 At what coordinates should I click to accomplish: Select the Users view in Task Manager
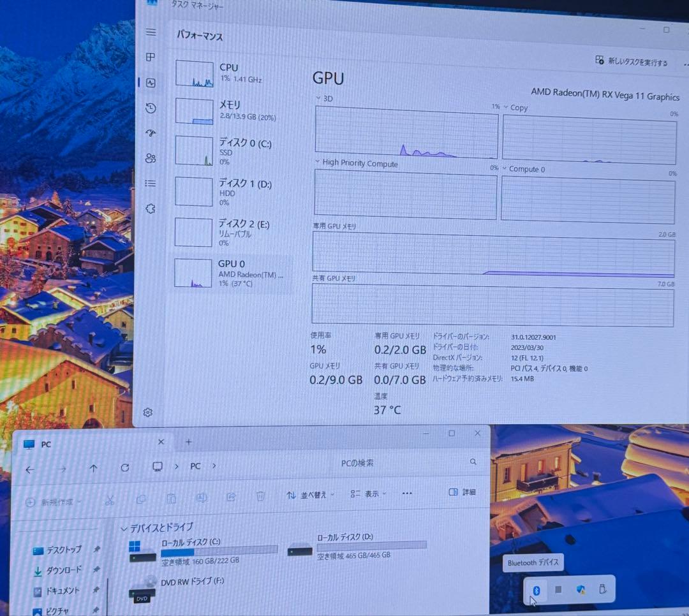[151, 158]
